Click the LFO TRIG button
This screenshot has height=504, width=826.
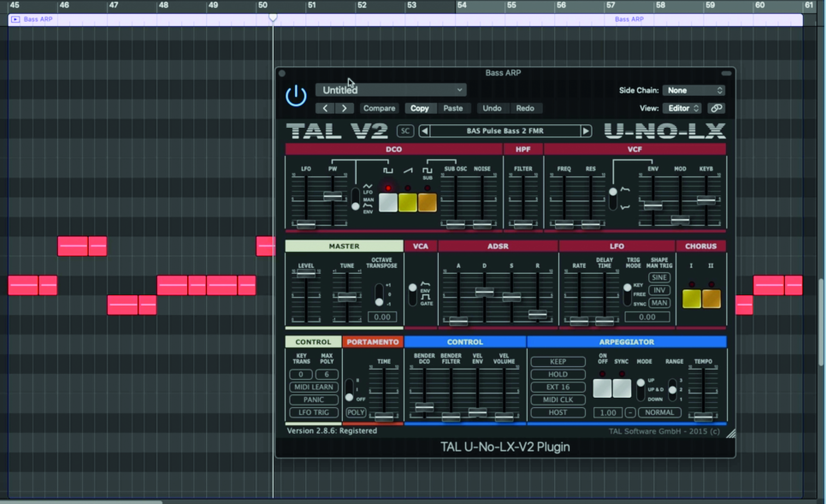coord(313,413)
